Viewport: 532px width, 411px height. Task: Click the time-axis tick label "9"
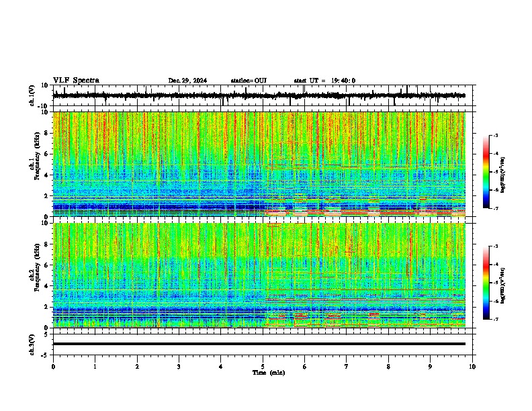tap(430, 367)
